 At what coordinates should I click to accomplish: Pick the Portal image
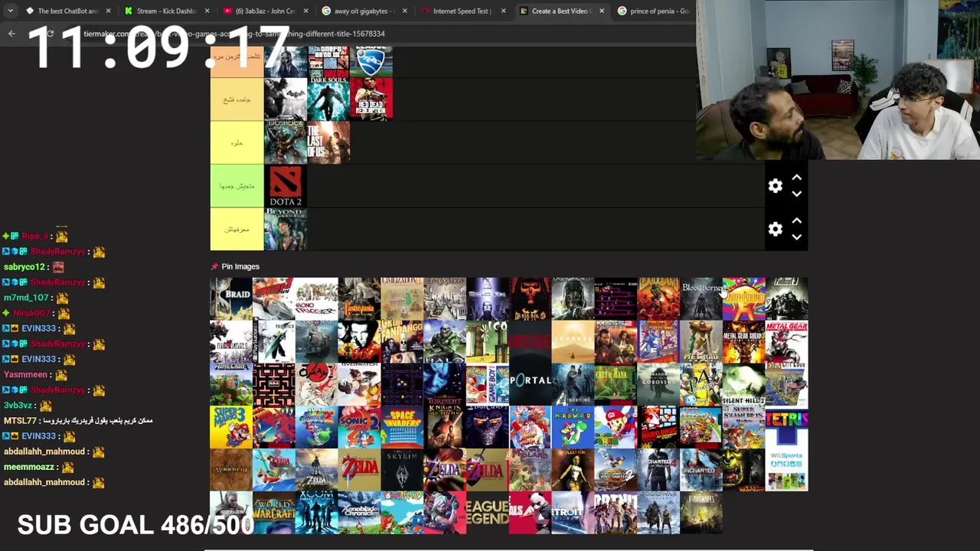click(x=530, y=384)
